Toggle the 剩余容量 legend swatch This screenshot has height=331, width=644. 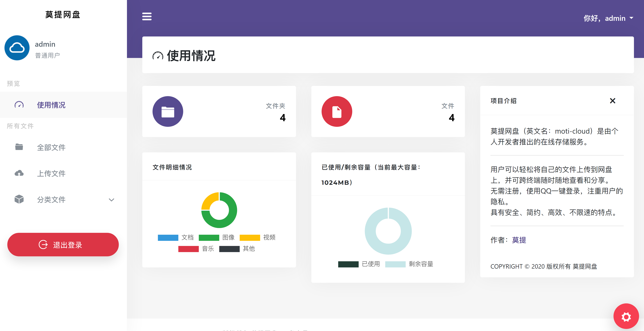click(x=395, y=264)
